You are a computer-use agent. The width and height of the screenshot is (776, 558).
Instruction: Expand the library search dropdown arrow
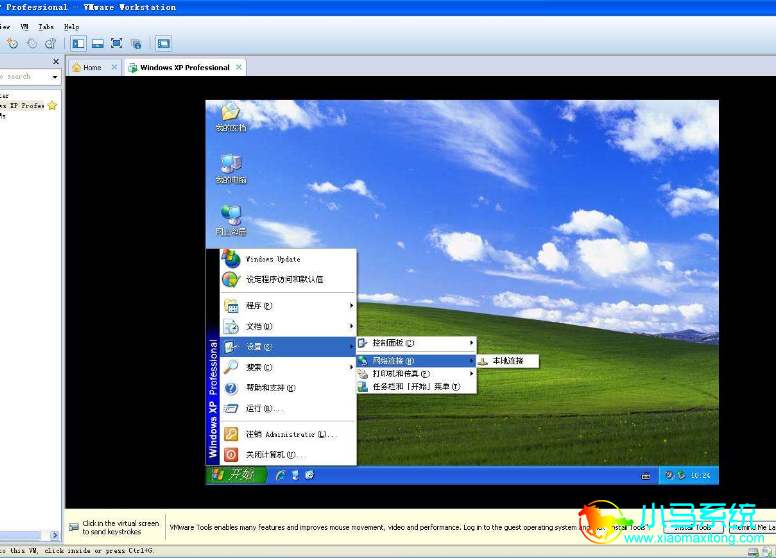(54, 77)
